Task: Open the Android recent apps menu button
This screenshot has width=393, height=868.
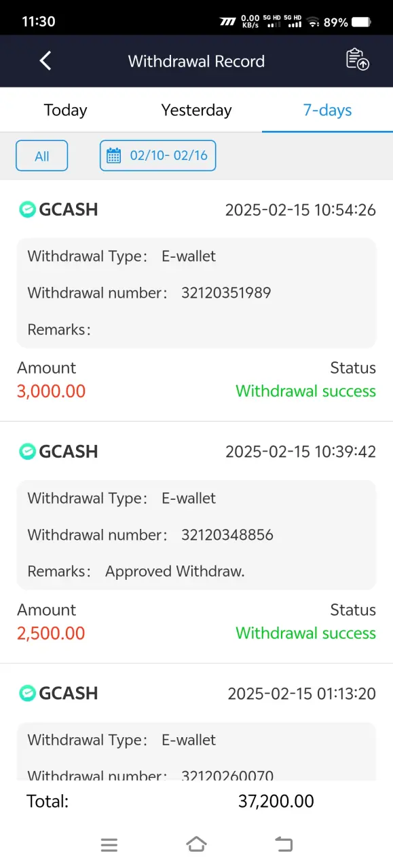Action: [109, 845]
